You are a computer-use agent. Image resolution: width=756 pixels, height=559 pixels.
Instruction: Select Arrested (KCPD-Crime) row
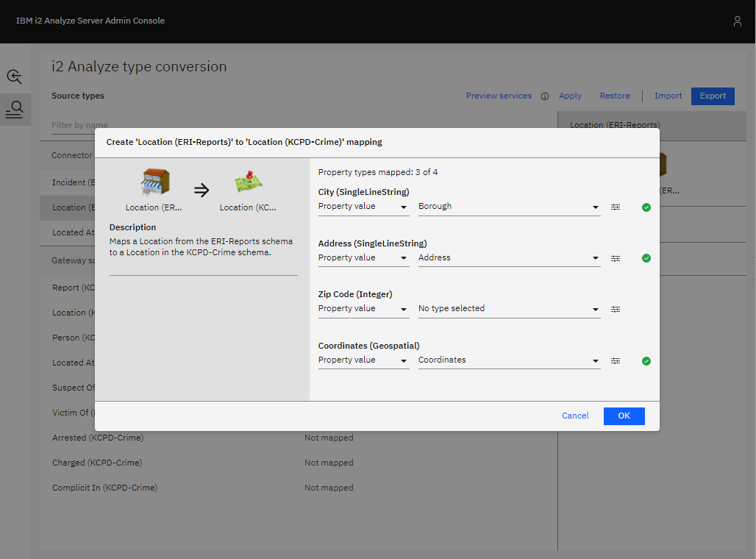pos(98,438)
